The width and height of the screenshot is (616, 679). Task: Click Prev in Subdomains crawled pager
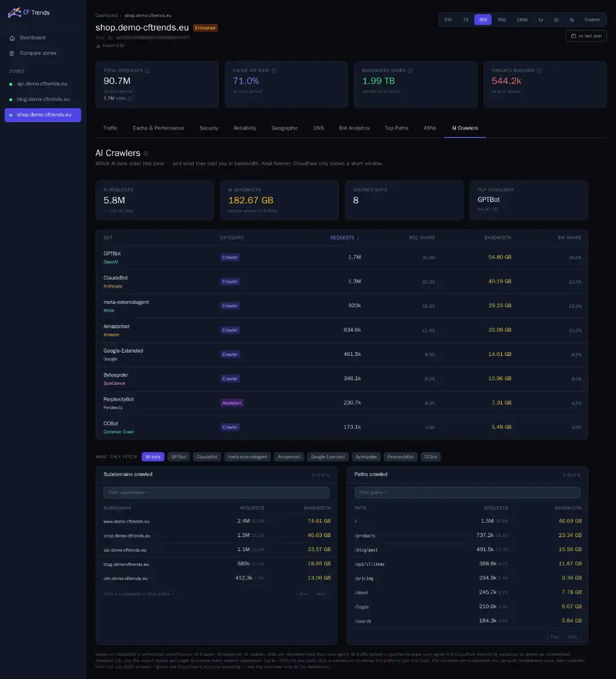tap(304, 594)
